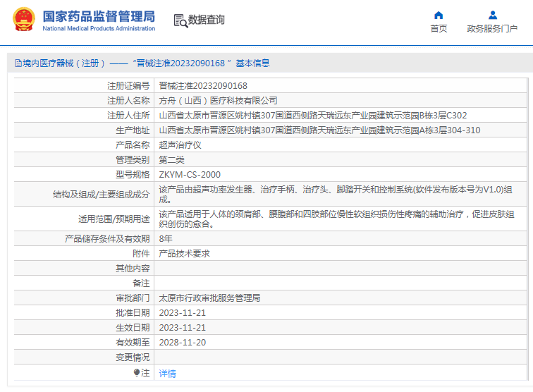Screen dimensions: 533x392
Task: Click the 第二类 management category value
Action: pos(171,159)
